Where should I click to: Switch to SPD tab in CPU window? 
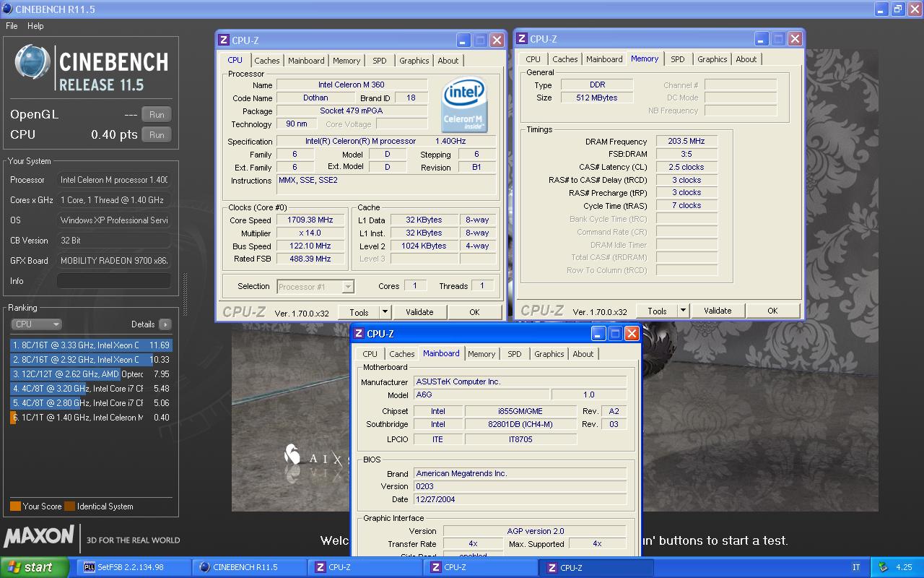(x=380, y=61)
